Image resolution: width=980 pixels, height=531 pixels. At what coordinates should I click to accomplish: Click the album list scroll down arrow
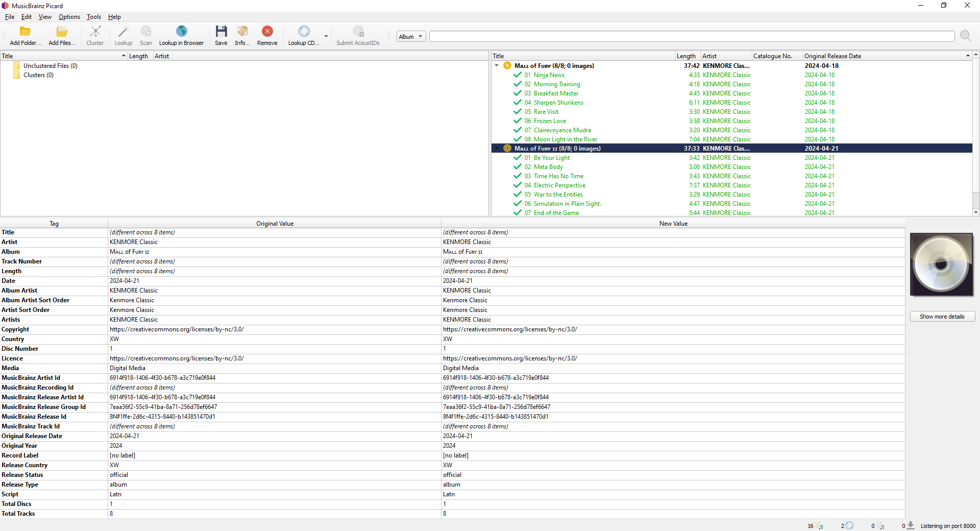pos(976,212)
